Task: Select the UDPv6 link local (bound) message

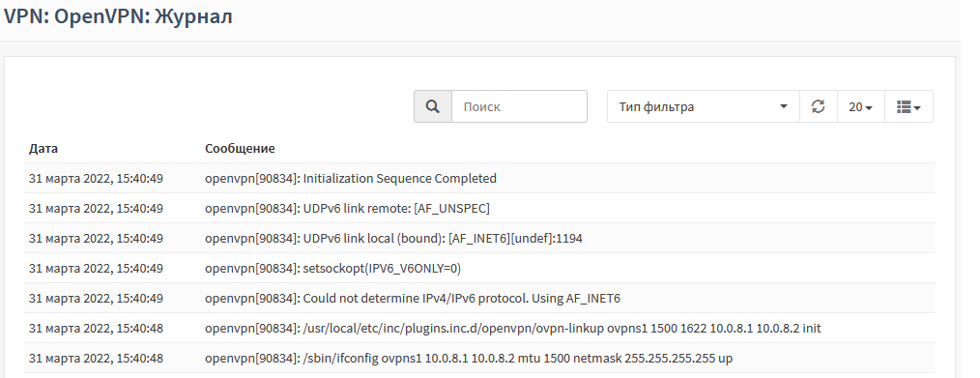Action: pos(393,239)
